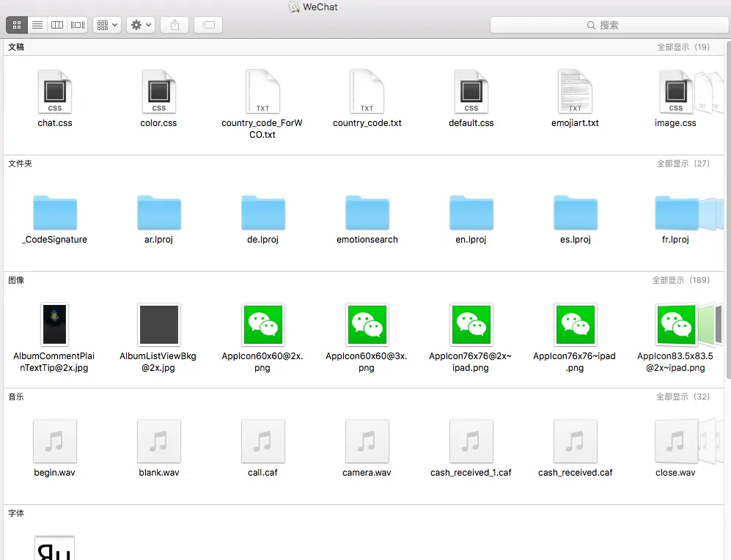The height and width of the screenshot is (560, 731).
Task: Click the Edit Tags toolbar button
Action: click(x=208, y=25)
